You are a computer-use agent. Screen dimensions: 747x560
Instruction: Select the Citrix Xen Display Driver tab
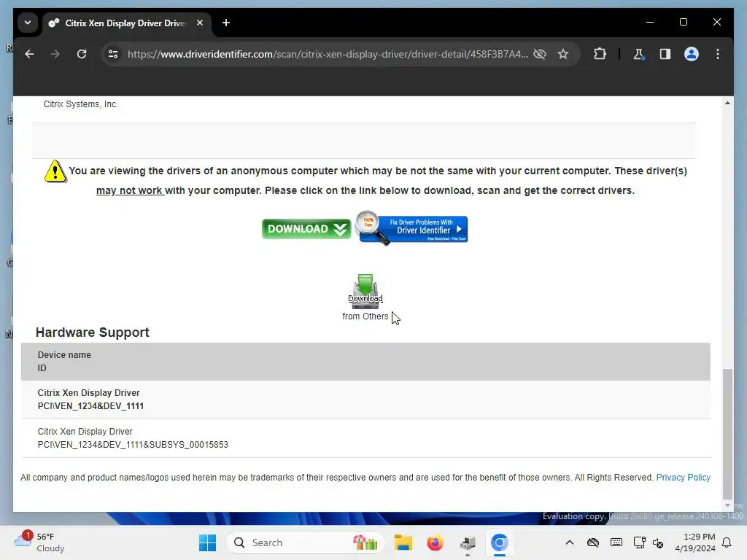tap(125, 23)
